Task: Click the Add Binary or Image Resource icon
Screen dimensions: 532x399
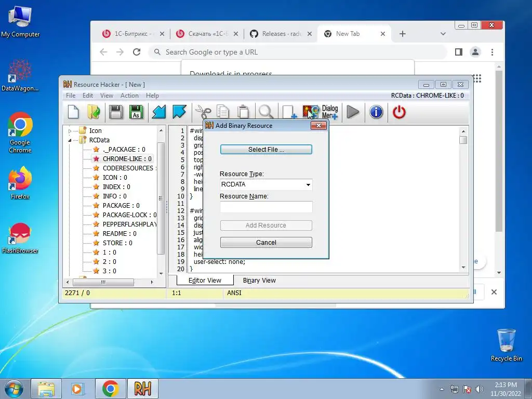Action: (311, 112)
